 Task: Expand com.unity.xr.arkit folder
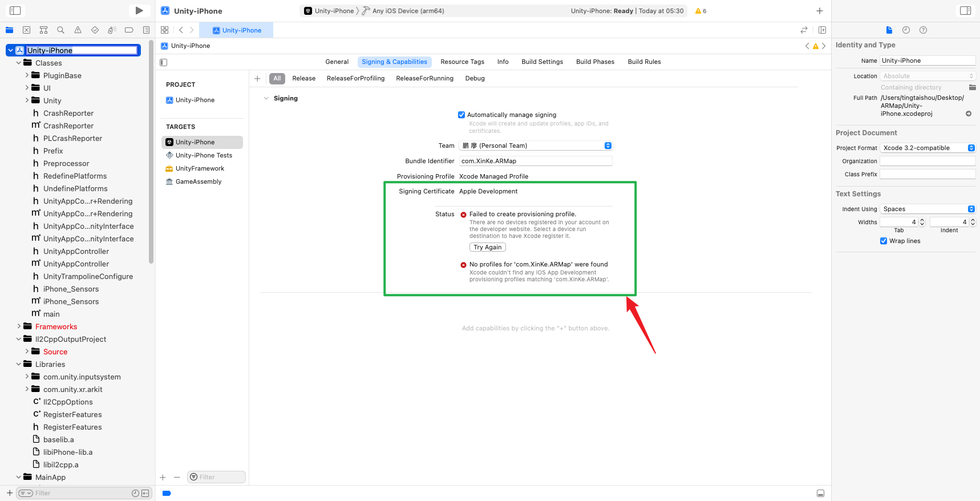(27, 389)
